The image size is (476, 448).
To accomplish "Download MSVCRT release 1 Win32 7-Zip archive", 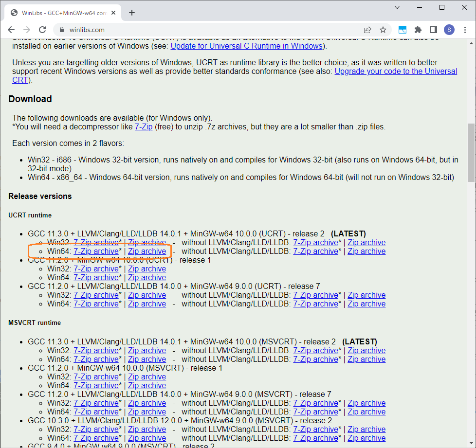I will (x=96, y=377).
